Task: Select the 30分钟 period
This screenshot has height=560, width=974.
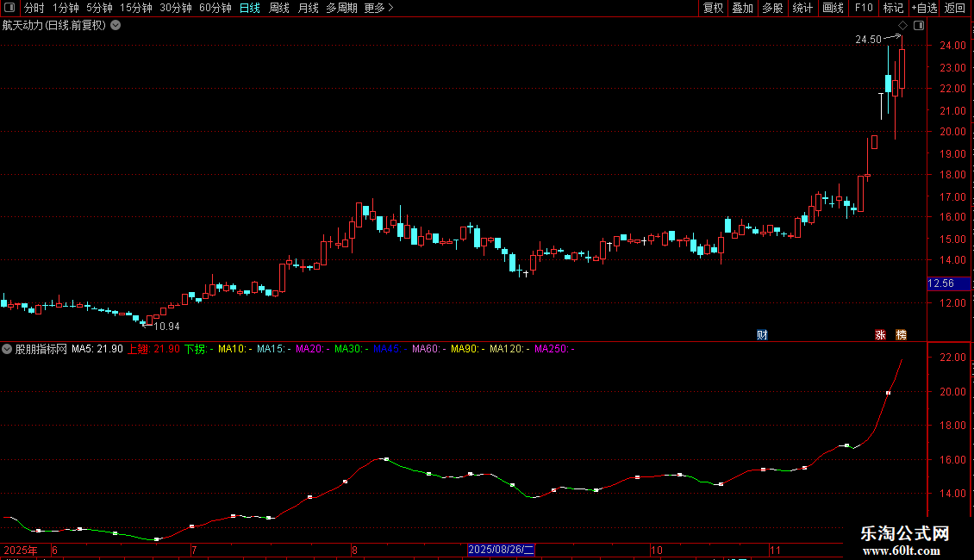Action: (175, 8)
